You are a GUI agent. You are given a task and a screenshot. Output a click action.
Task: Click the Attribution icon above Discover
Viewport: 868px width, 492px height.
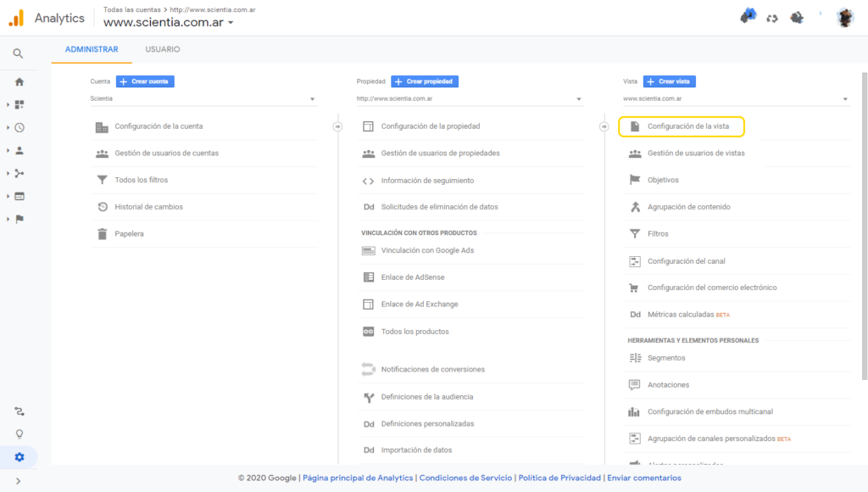click(x=18, y=411)
